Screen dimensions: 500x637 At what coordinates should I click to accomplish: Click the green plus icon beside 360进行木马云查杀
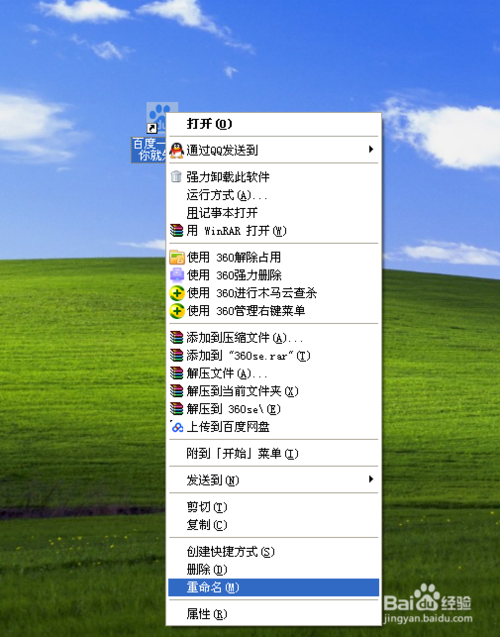tap(177, 293)
